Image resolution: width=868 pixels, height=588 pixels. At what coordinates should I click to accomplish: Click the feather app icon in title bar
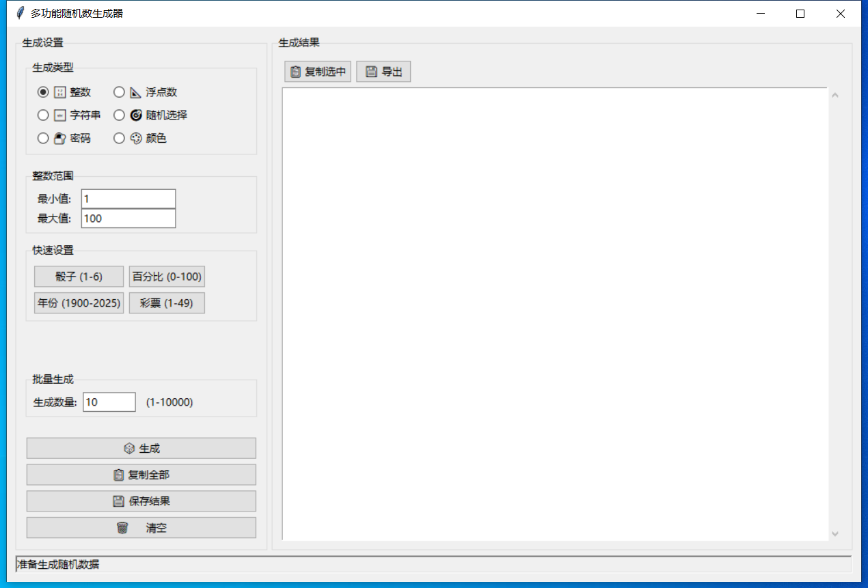[x=19, y=13]
